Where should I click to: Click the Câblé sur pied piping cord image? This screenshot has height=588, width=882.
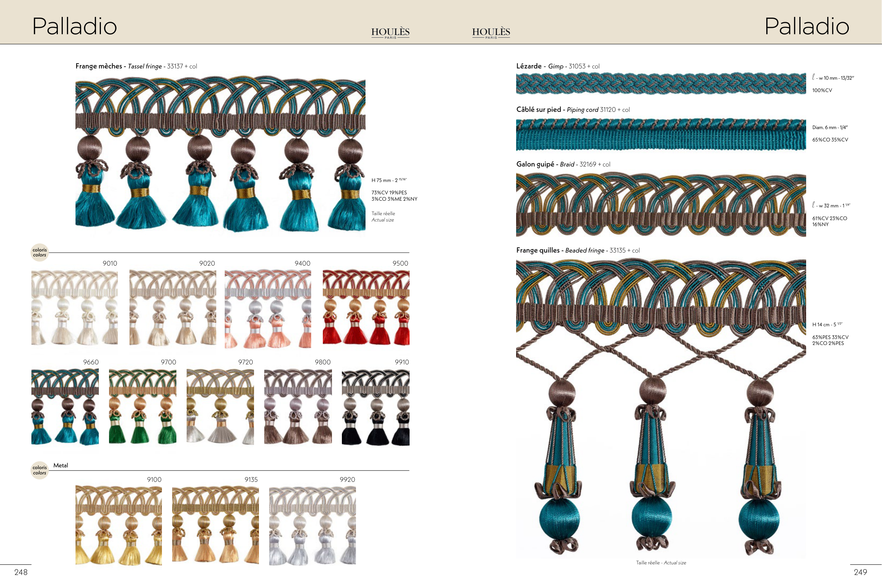661,135
